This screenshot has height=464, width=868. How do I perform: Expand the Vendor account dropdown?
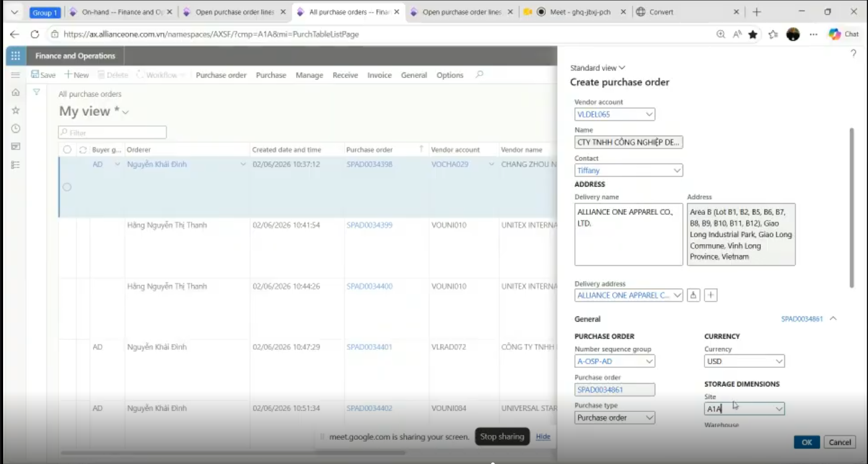(x=649, y=115)
